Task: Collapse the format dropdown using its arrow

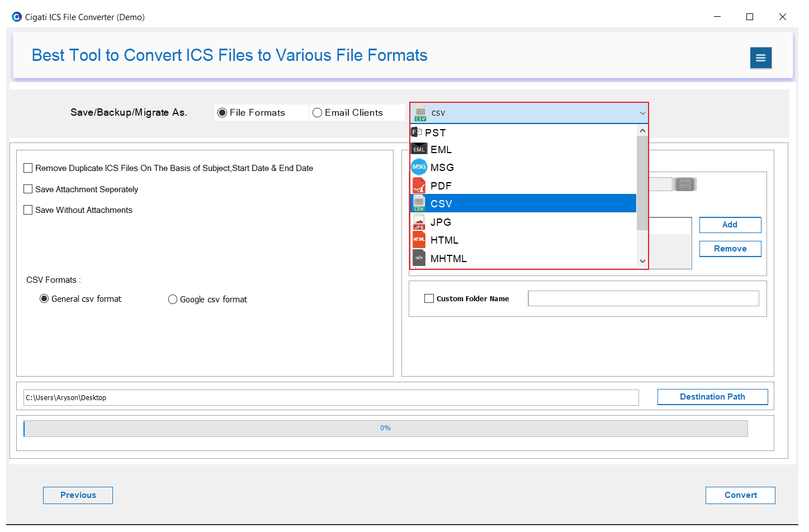Action: pyautogui.click(x=642, y=113)
